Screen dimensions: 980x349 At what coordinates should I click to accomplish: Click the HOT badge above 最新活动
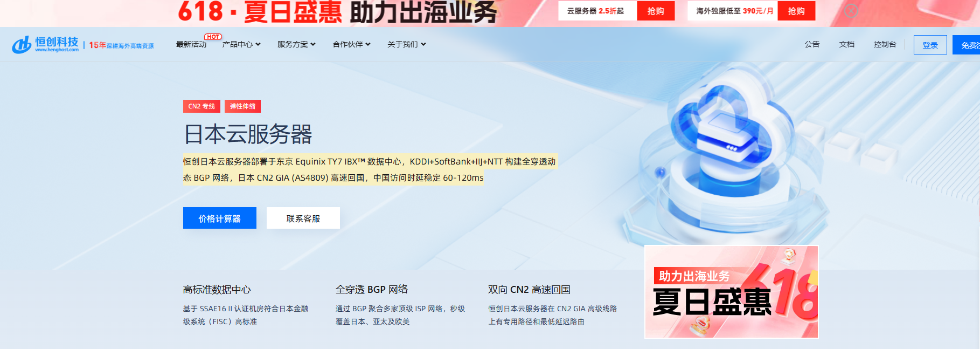coord(213,37)
